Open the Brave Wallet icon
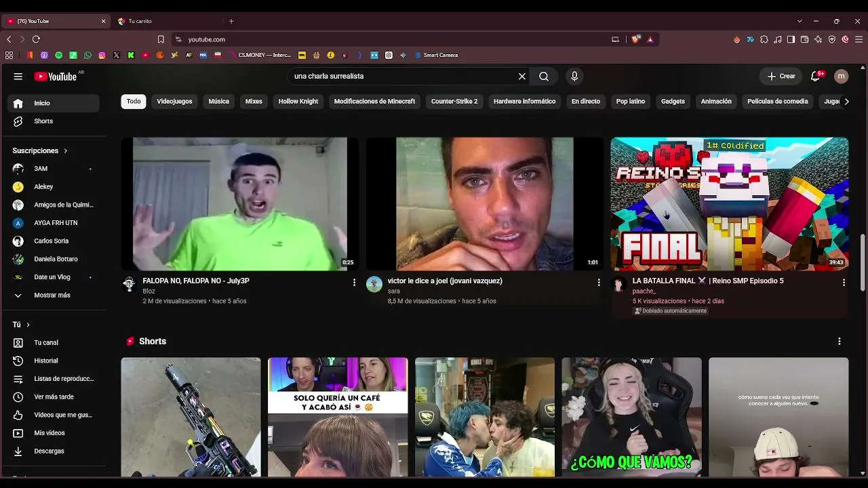868x488 pixels. pos(804,39)
